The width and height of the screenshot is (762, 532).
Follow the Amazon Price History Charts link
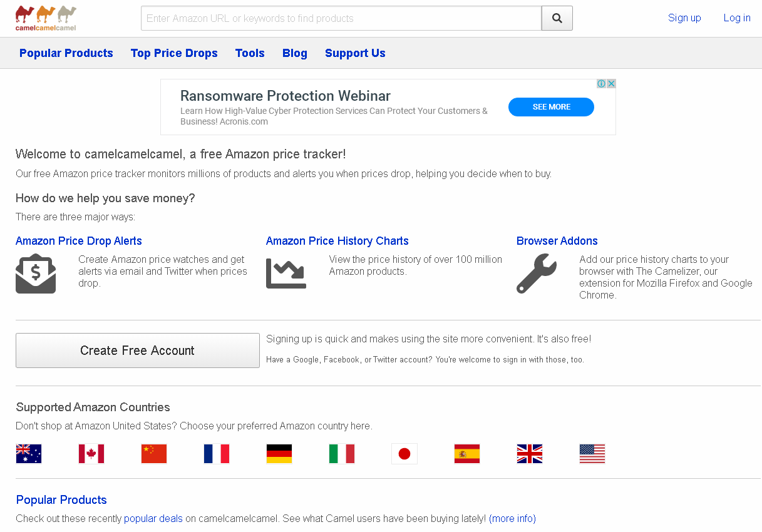click(x=337, y=241)
